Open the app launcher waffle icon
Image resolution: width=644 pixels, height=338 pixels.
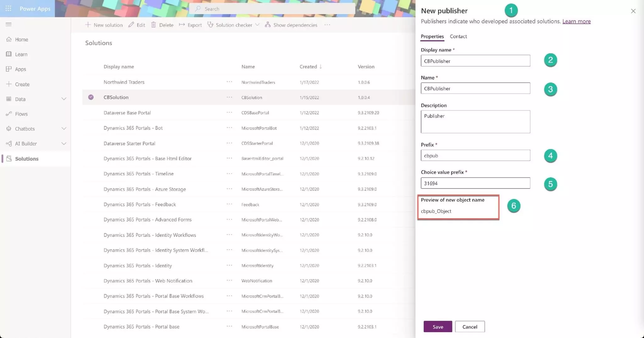pos(8,8)
